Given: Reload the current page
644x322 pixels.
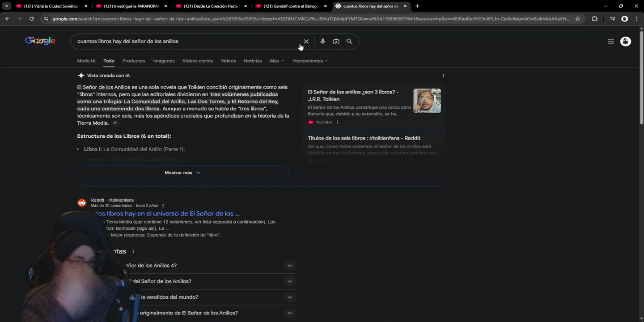Looking at the screenshot, I should [x=31, y=19].
